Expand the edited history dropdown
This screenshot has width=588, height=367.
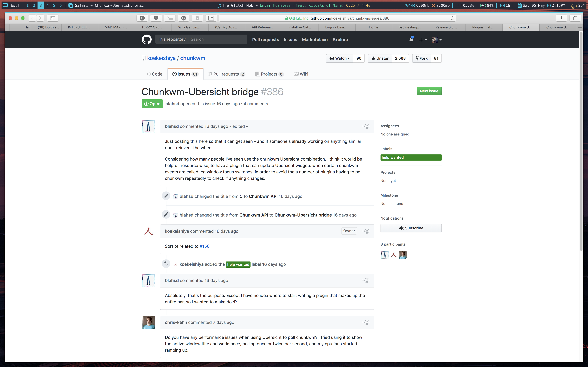tap(240, 126)
